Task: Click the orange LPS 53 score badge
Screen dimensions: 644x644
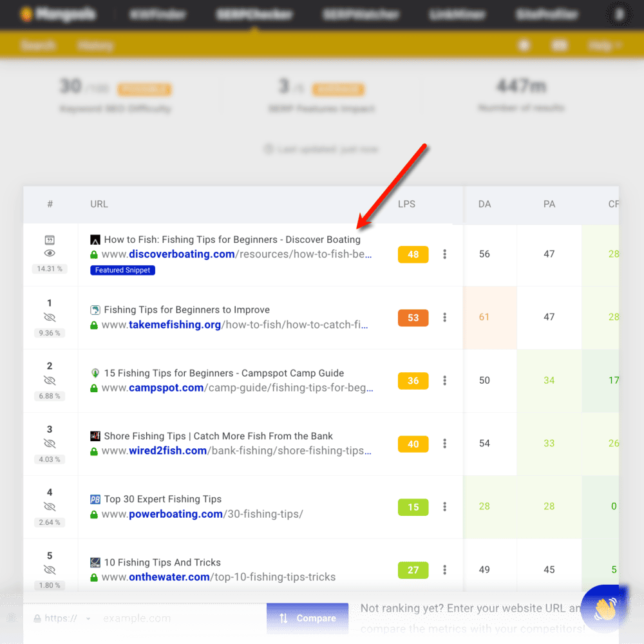Action: pyautogui.click(x=413, y=317)
